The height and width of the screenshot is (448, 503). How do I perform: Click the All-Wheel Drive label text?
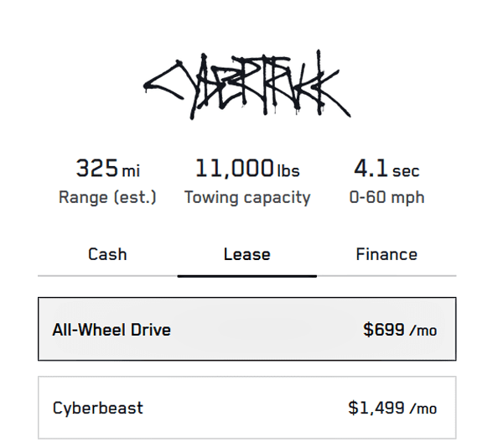pyautogui.click(x=111, y=330)
